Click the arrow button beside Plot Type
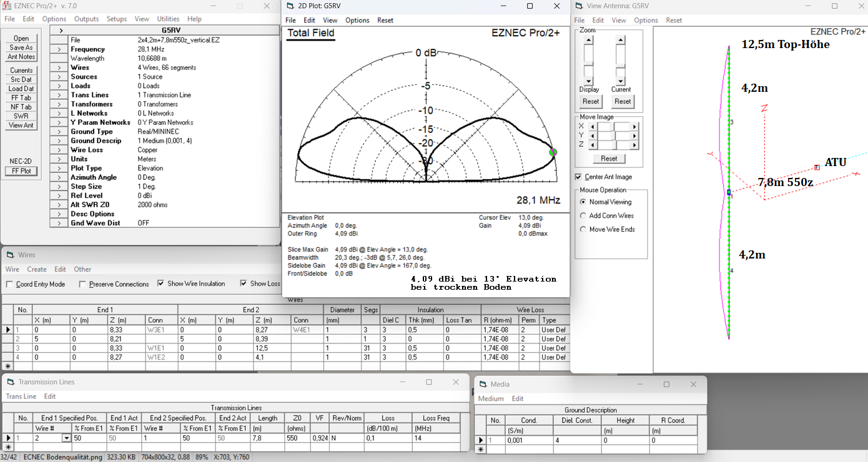This screenshot has width=868, height=462. pyautogui.click(x=59, y=169)
